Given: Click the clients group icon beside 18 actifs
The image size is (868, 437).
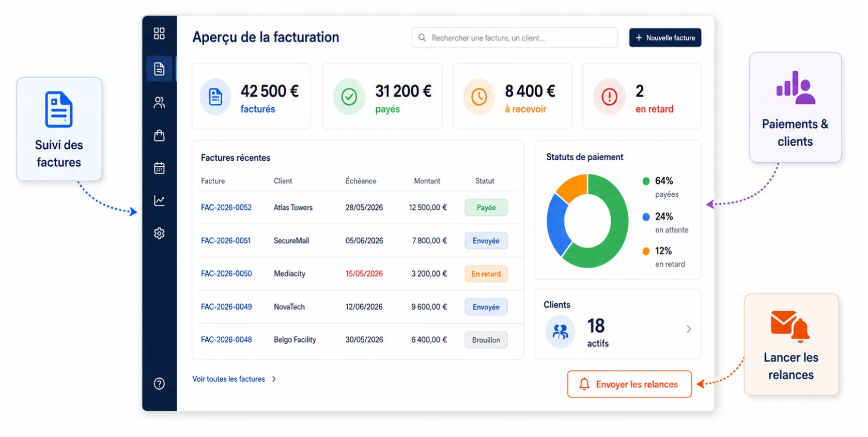Looking at the screenshot, I should click(561, 332).
